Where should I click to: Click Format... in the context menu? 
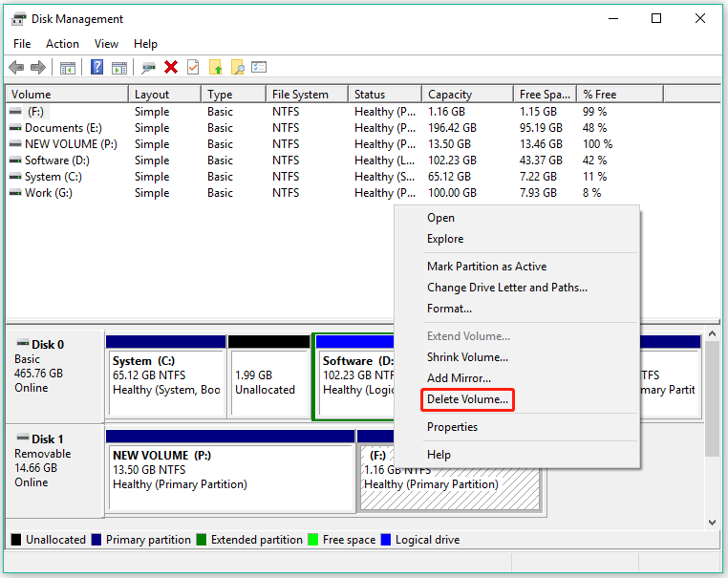coord(449,309)
